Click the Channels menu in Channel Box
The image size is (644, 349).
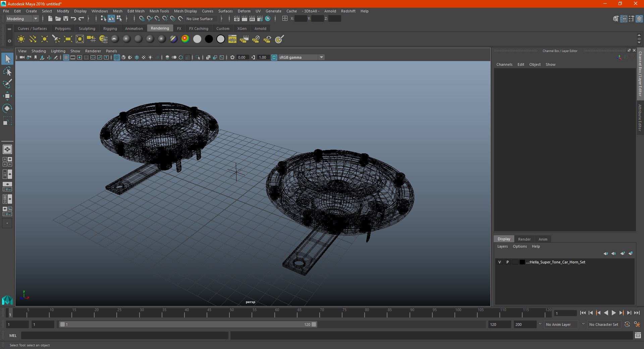(x=504, y=64)
